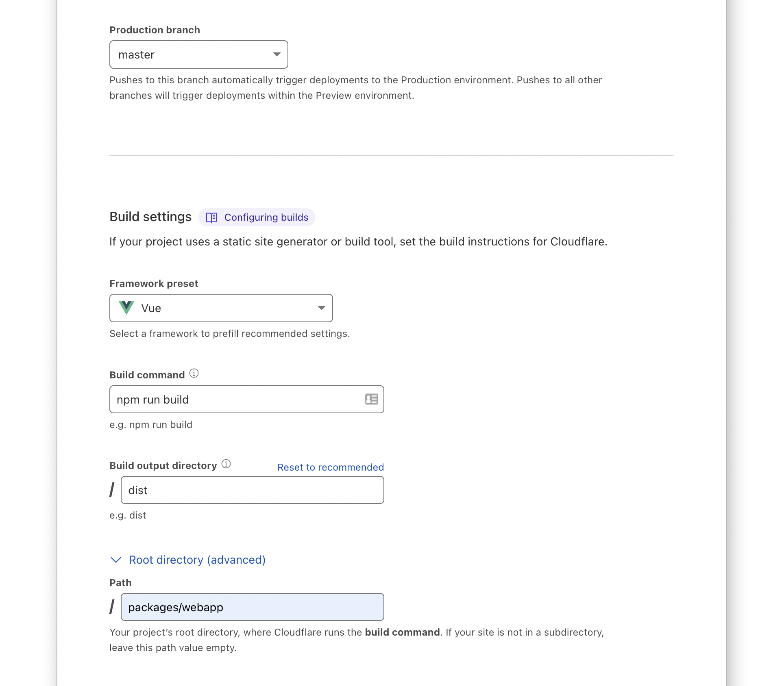Click the autofill card icon in Build command field
The image size is (784, 686).
pyautogui.click(x=371, y=399)
